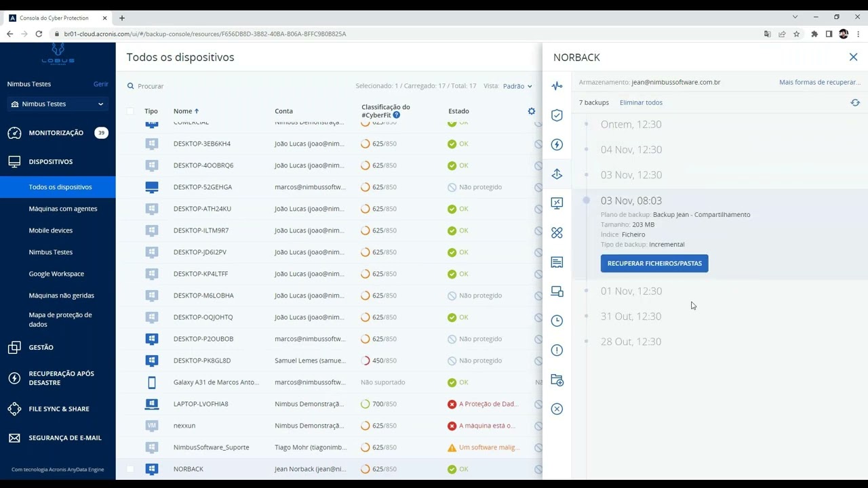Close the NORBACK side panel
The image size is (868, 488).
(x=853, y=57)
